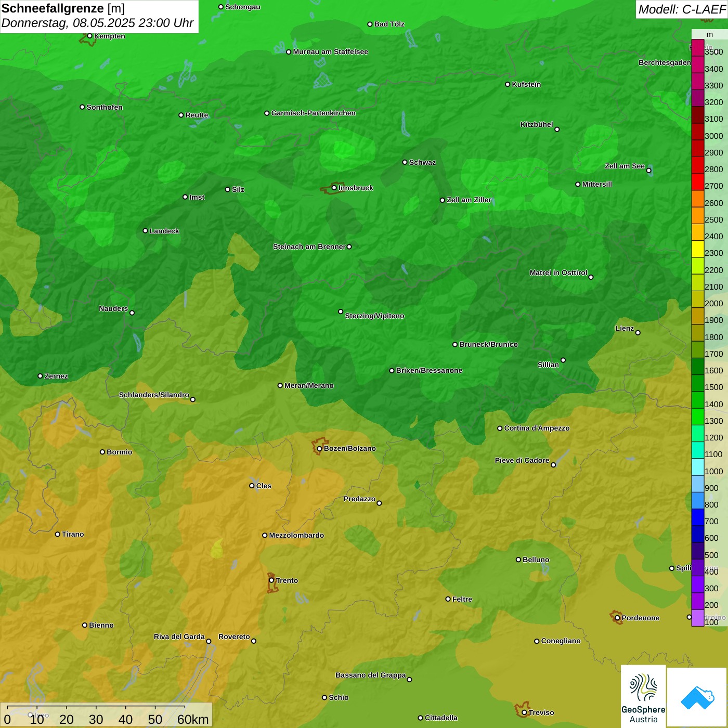728x728 pixels.
Task: Click the Belluno city marker dot
Action: 518,560
